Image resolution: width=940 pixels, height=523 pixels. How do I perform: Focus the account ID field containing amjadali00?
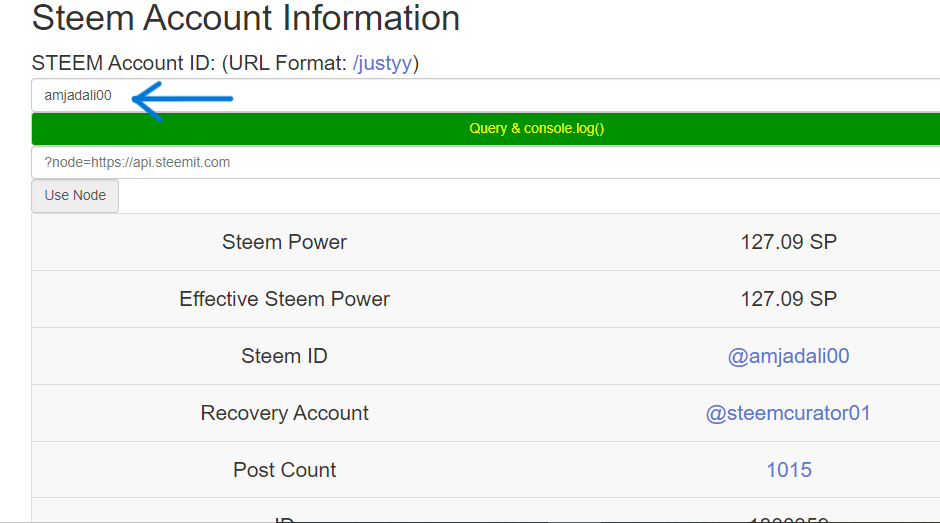[486, 95]
